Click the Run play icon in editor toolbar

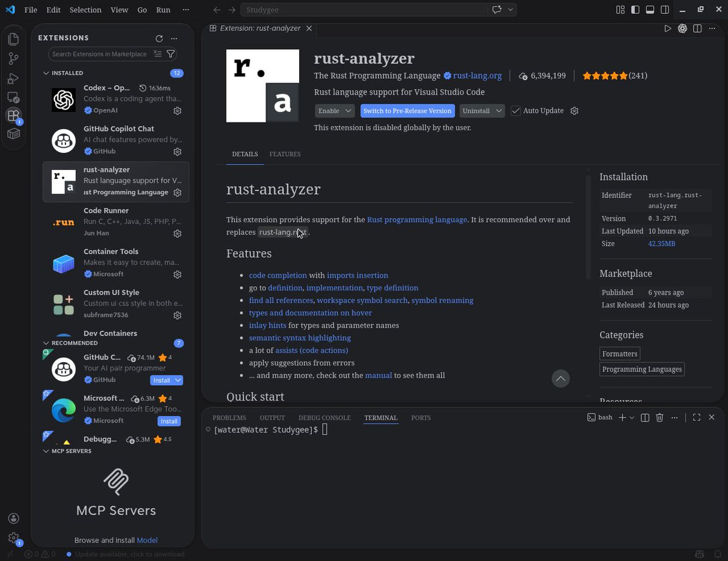pyautogui.click(x=667, y=29)
